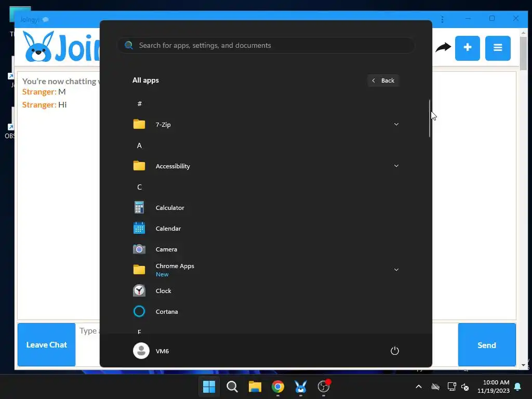Image resolution: width=532 pixels, height=399 pixels.
Task: Launch Clock from its icon
Action: (x=139, y=291)
